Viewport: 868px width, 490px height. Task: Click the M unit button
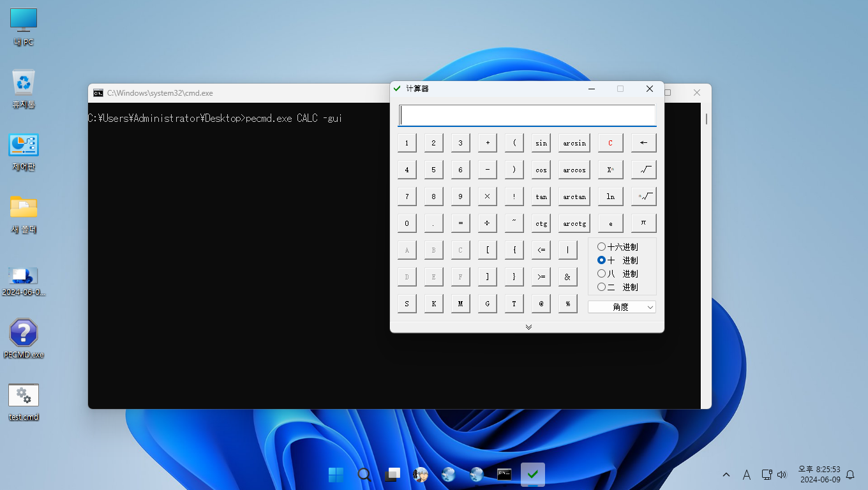click(460, 304)
